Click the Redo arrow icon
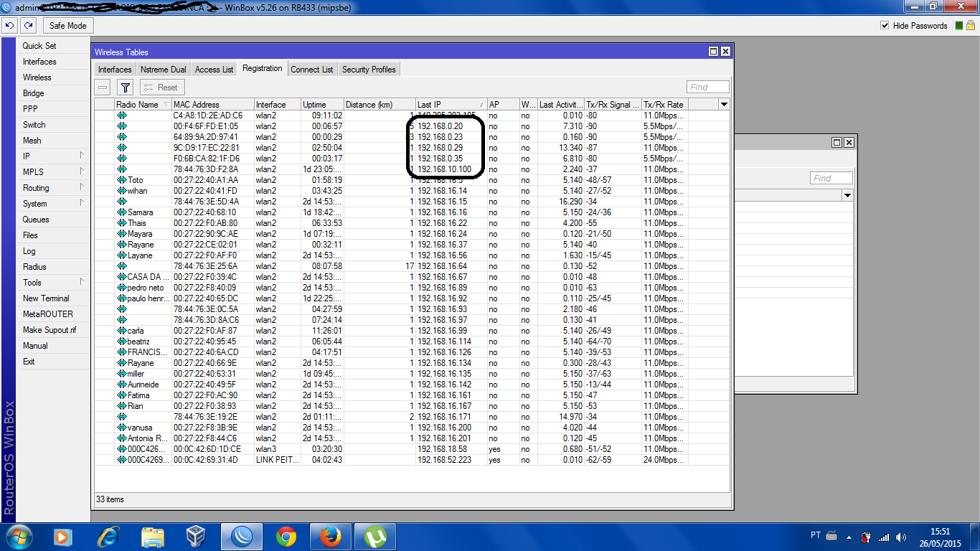 pos(28,26)
